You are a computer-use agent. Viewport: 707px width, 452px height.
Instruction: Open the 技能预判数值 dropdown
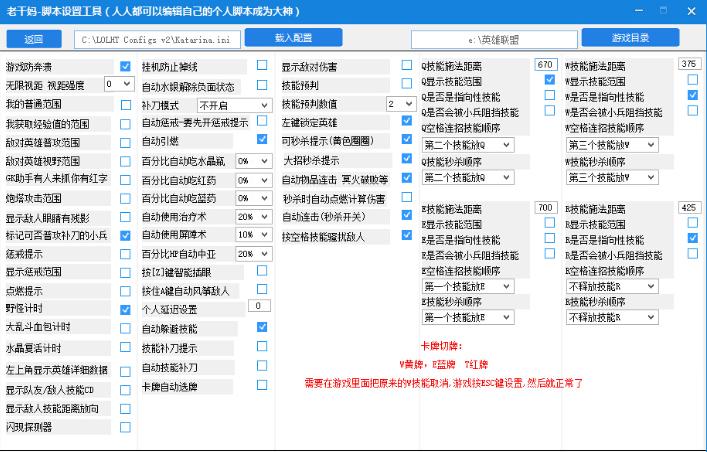coord(400,104)
